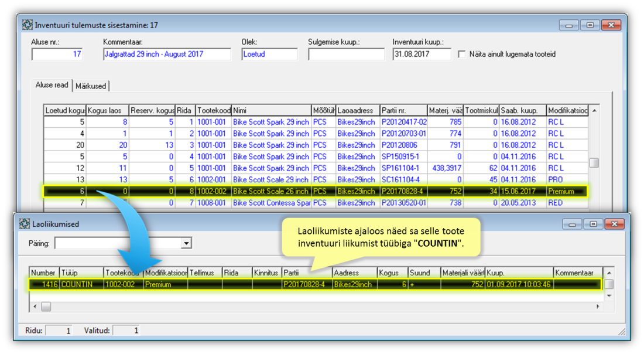Click down arrow of Laoliikumised vertical scrollbar
The height and width of the screenshot is (354, 644).
pyautogui.click(x=609, y=295)
